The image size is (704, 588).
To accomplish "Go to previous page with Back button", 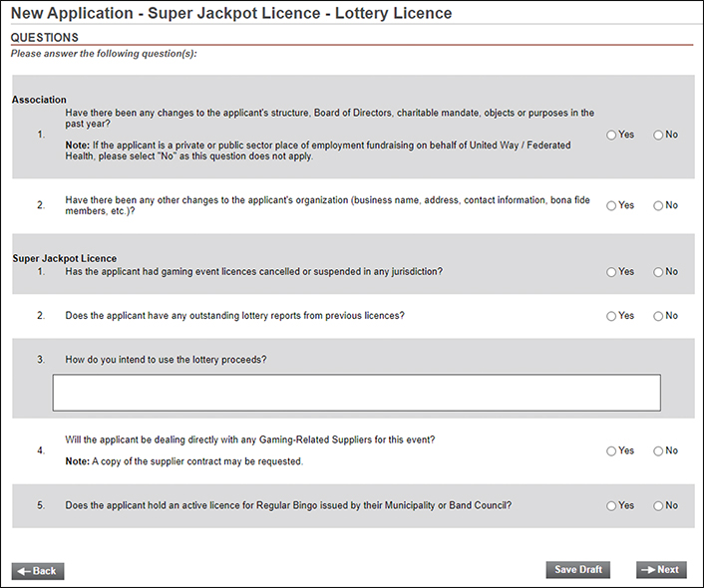I will point(38,571).
